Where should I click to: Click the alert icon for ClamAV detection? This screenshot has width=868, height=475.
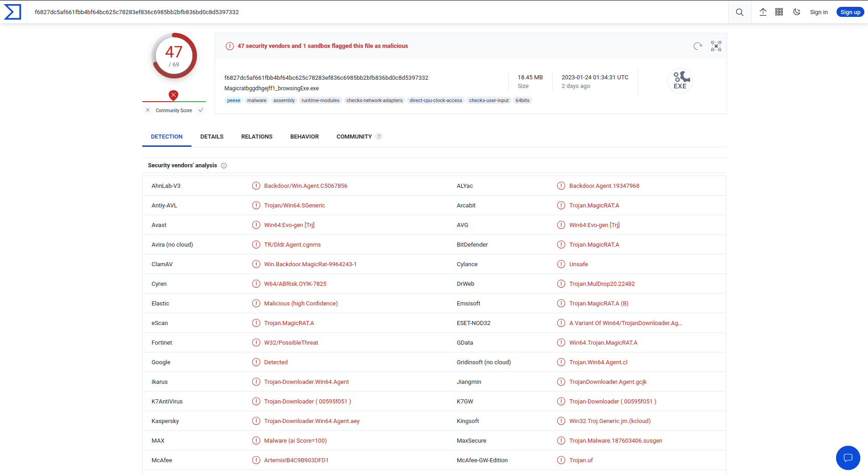[x=256, y=264]
